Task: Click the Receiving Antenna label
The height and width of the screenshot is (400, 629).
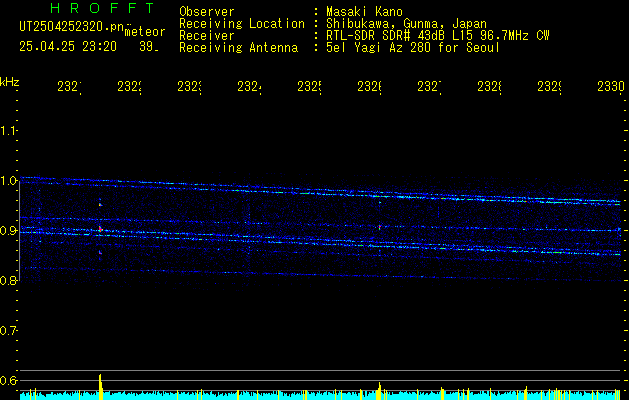Action: [x=238, y=48]
